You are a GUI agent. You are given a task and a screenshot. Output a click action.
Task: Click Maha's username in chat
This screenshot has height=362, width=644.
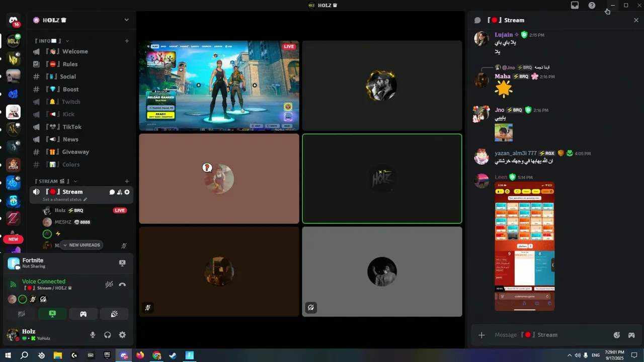click(503, 76)
